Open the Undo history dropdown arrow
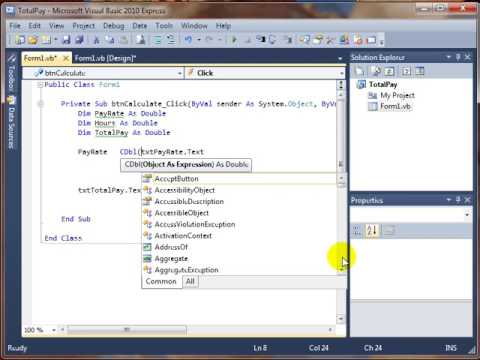 tap(199, 40)
